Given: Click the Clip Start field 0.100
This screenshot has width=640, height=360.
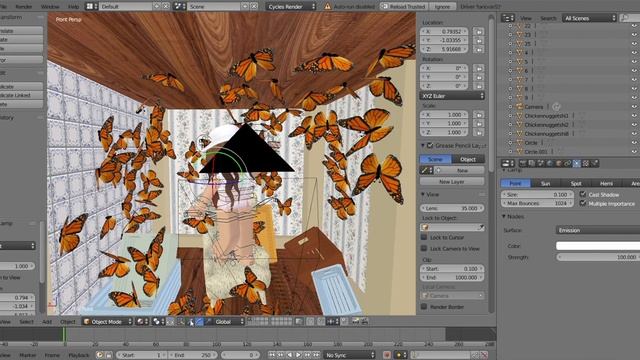Looking at the screenshot, I should click(x=452, y=269).
